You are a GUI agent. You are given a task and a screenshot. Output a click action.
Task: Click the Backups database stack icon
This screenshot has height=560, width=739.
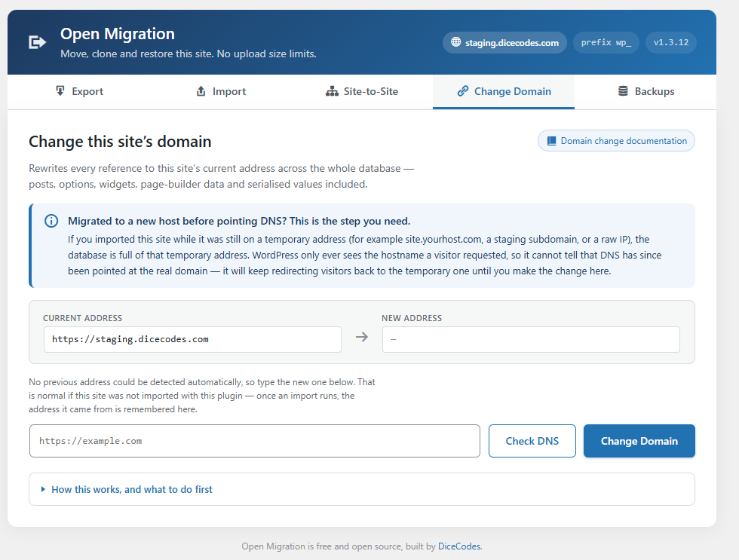click(623, 91)
